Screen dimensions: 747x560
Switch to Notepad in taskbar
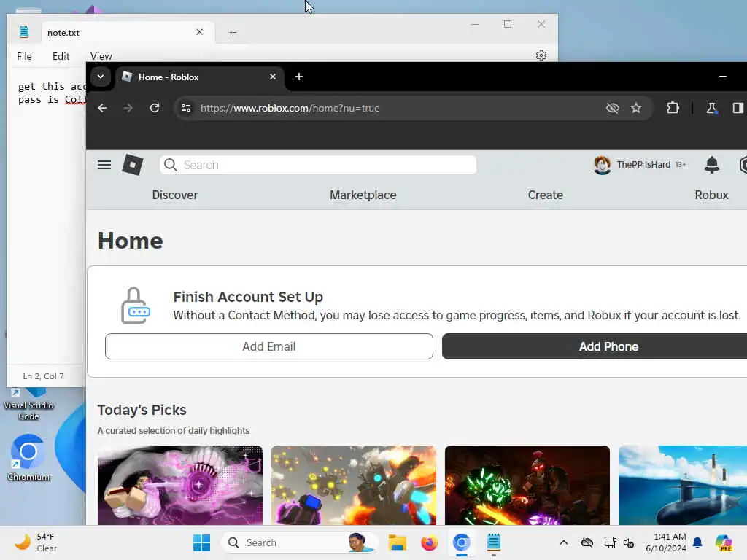pos(494,542)
